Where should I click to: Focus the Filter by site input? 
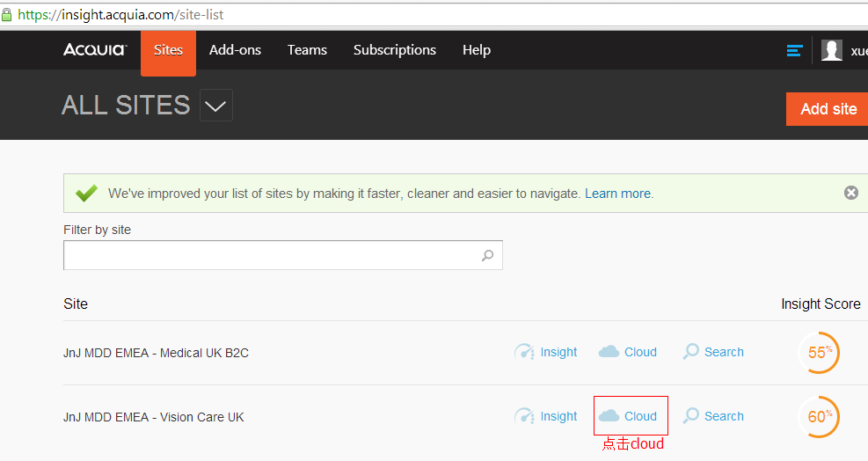point(283,255)
